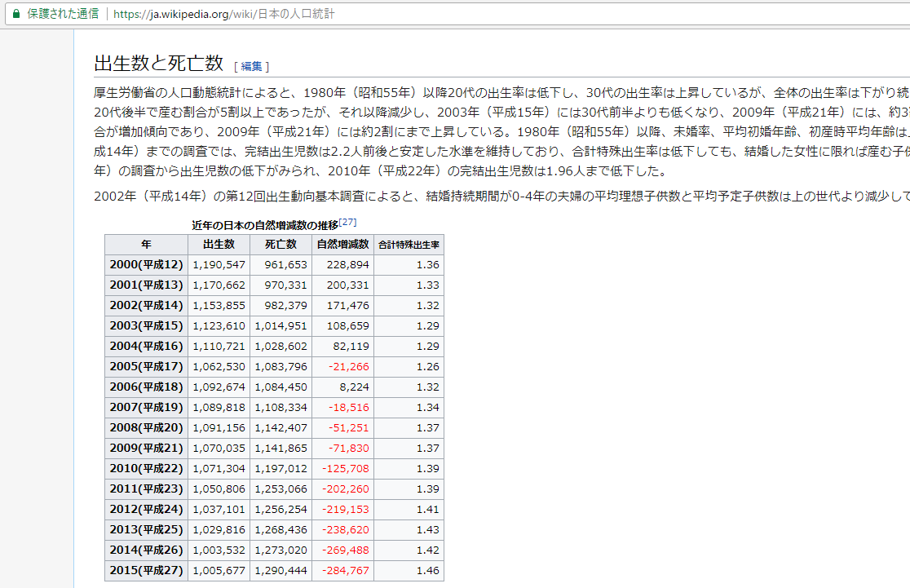Select the 2005(平成17) row header
This screenshot has height=588, width=910.
[x=146, y=367]
